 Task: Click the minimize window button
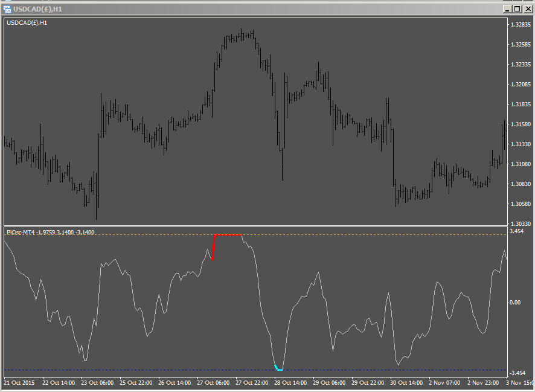point(507,8)
